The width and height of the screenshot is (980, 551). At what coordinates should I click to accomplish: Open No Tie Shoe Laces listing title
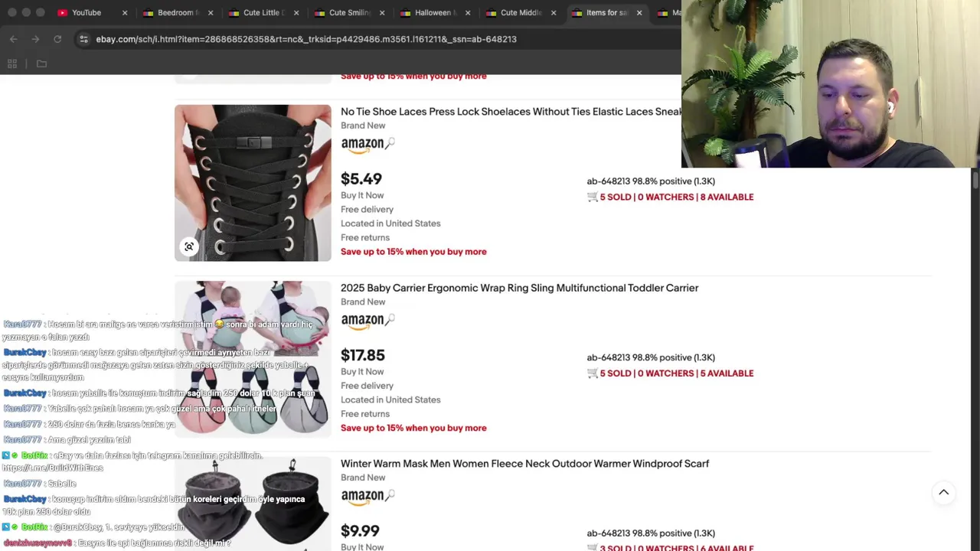(x=511, y=112)
